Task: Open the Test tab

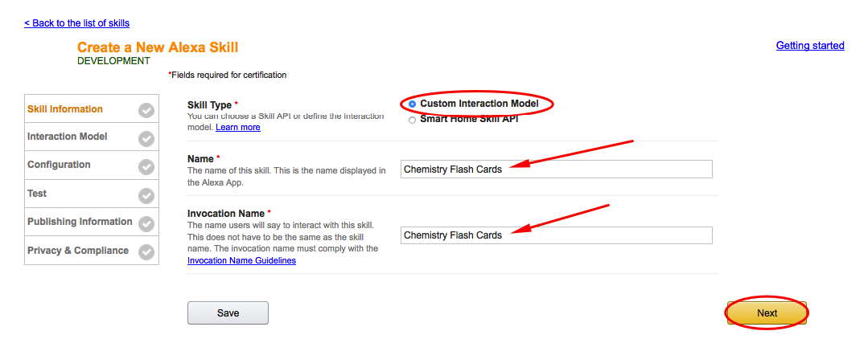Action: 37,194
